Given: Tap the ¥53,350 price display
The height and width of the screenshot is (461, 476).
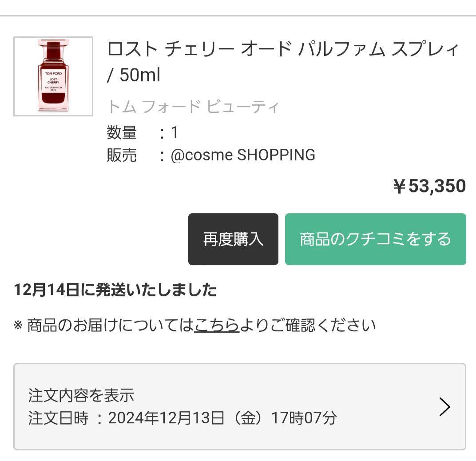Looking at the screenshot, I should tap(428, 186).
